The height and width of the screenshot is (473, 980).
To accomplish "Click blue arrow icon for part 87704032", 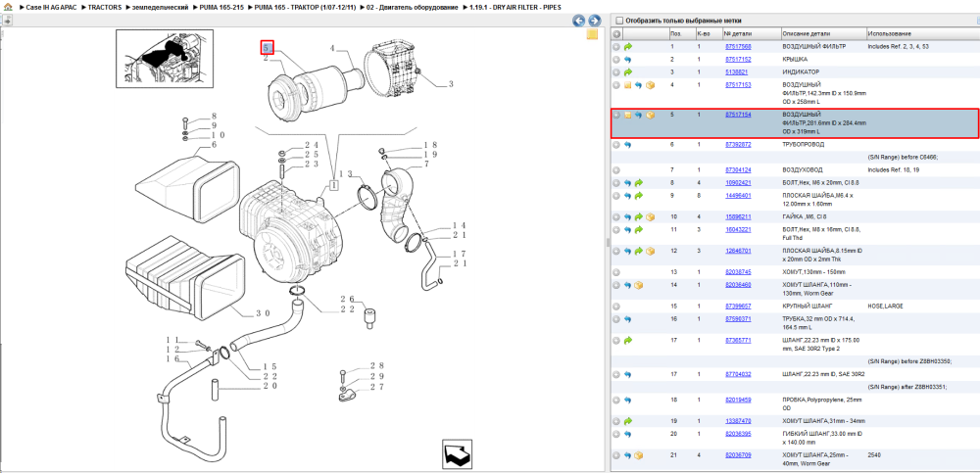I will [628, 374].
